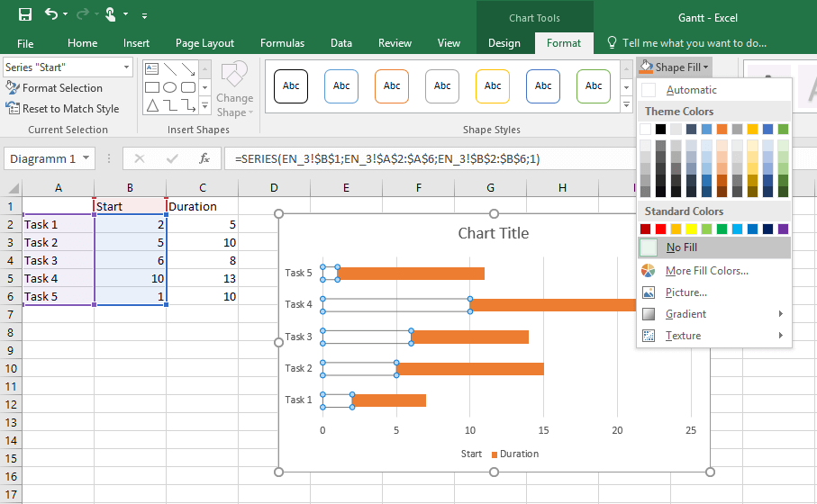The image size is (817, 504).
Task: Click the touch/mouse mode icon
Action: pyautogui.click(x=111, y=14)
